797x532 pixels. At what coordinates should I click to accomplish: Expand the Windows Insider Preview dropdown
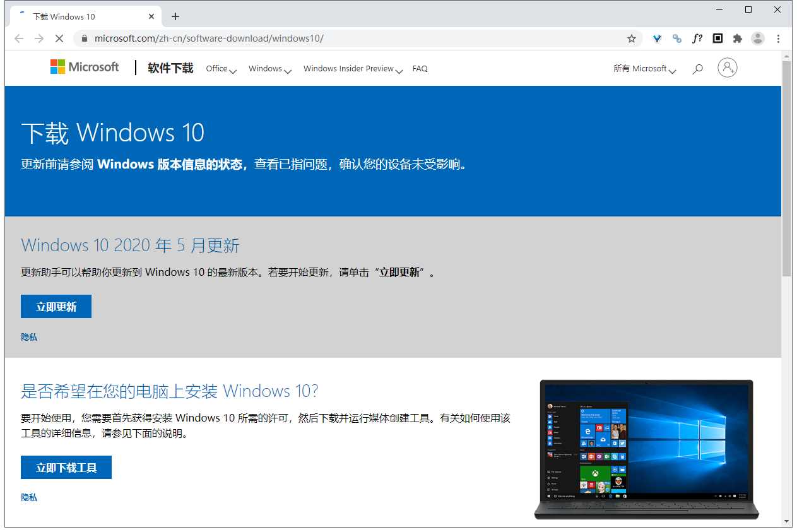(353, 69)
